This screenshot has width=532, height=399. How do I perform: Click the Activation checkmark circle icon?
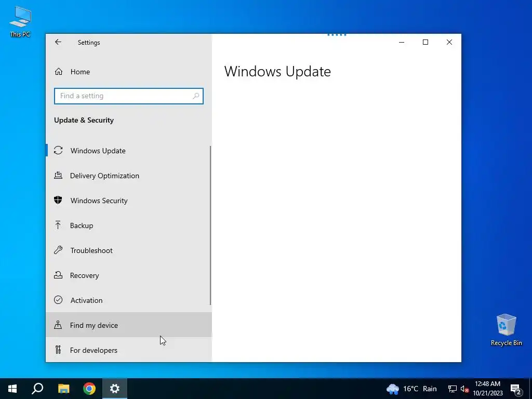click(58, 300)
